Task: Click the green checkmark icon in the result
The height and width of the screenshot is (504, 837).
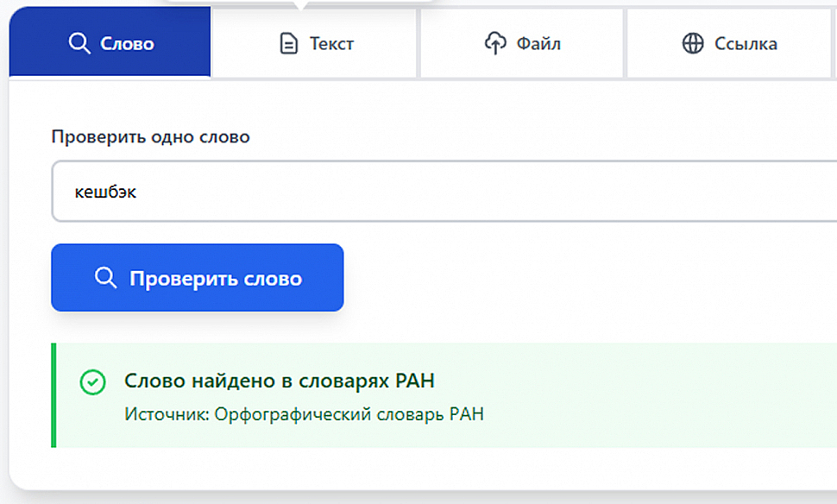Action: (92, 382)
